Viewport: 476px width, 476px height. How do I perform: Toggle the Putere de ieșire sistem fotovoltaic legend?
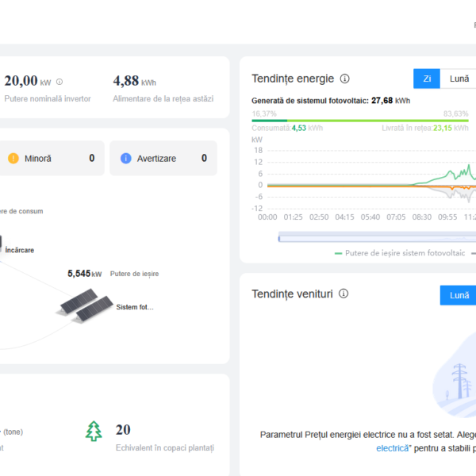coord(400,253)
